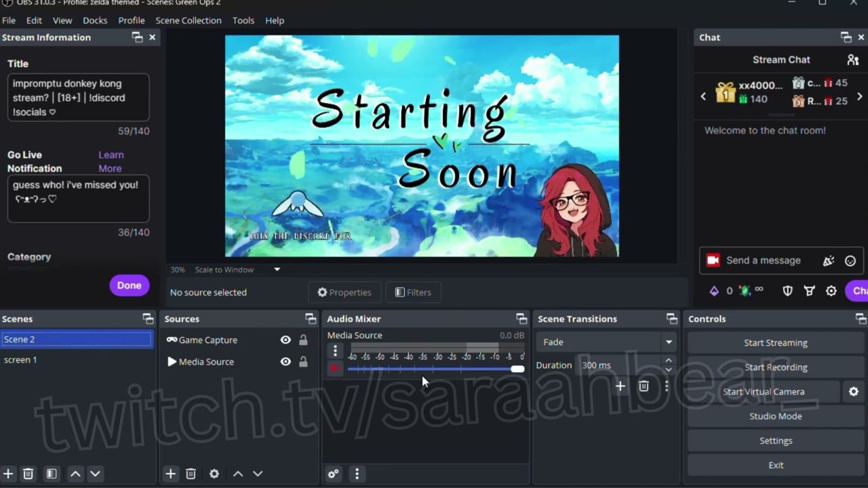
Task: Open the Docks menu
Action: pos(95,20)
